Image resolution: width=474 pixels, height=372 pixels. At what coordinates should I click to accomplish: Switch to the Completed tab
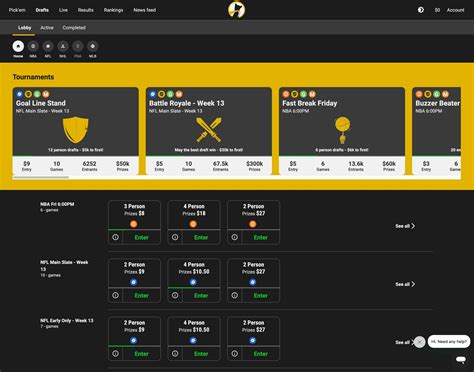pos(74,28)
